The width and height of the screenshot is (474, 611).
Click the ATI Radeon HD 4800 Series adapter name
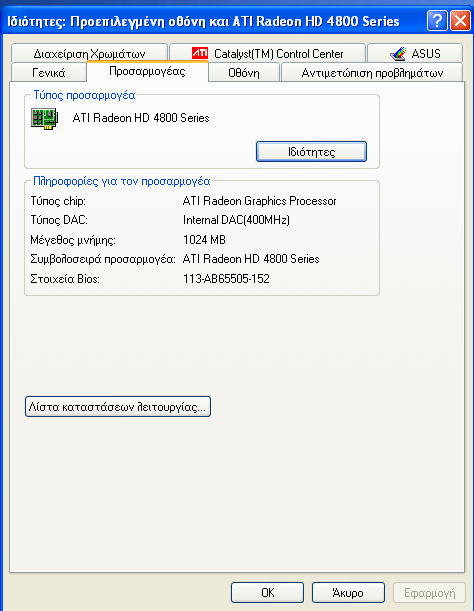pyautogui.click(x=141, y=118)
